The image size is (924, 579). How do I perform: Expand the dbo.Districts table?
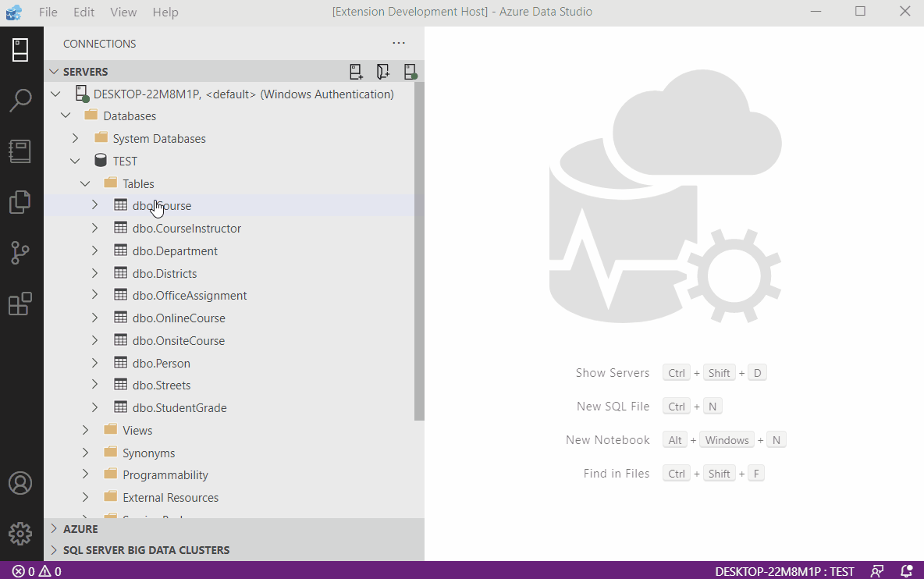[x=94, y=273]
